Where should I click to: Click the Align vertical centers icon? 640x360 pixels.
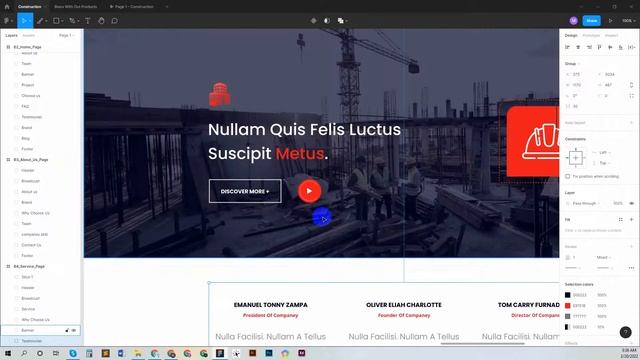click(x=610, y=47)
